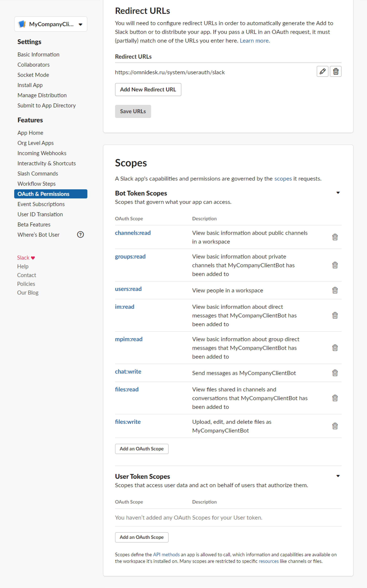Image resolution: width=367 pixels, height=588 pixels.
Task: Click the Slack footer link
Action: tap(26, 258)
